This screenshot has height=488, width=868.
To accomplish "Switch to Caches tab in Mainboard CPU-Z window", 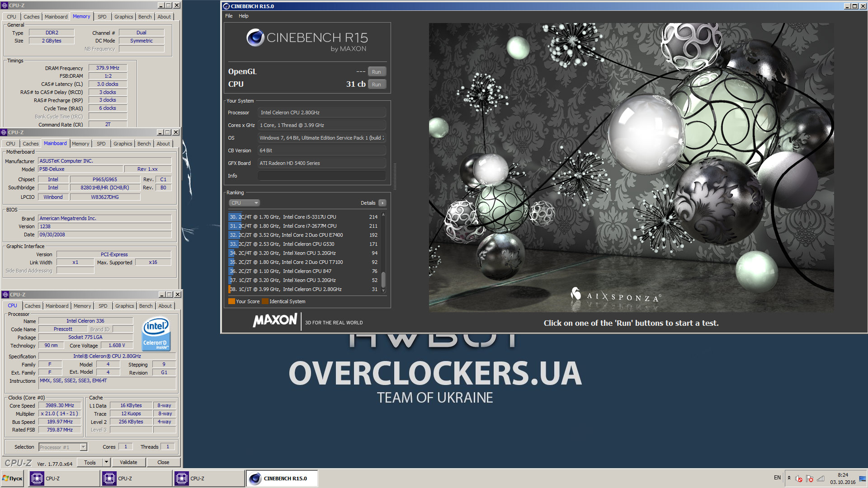I will coord(31,144).
